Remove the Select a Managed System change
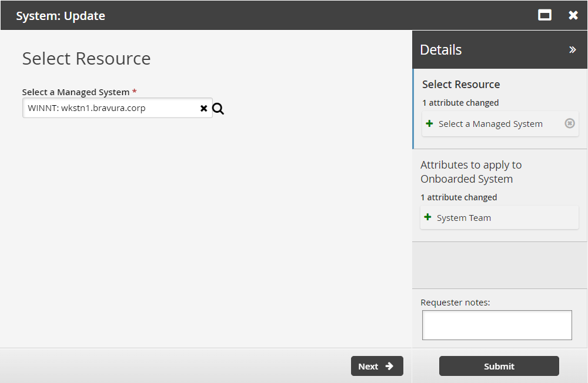This screenshot has width=588, height=383. tap(569, 123)
